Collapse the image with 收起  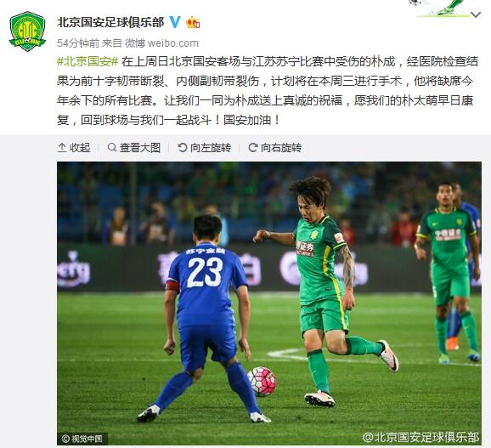tap(74, 147)
